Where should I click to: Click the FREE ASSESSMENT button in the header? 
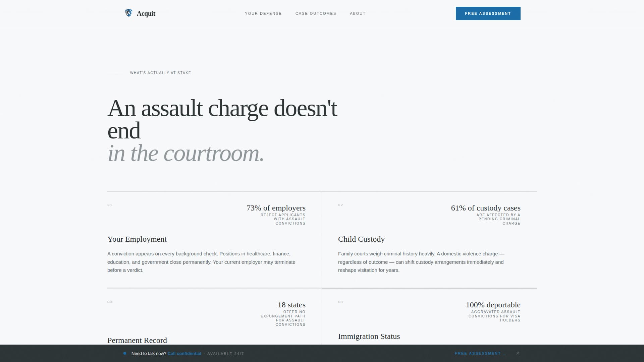(488, 13)
